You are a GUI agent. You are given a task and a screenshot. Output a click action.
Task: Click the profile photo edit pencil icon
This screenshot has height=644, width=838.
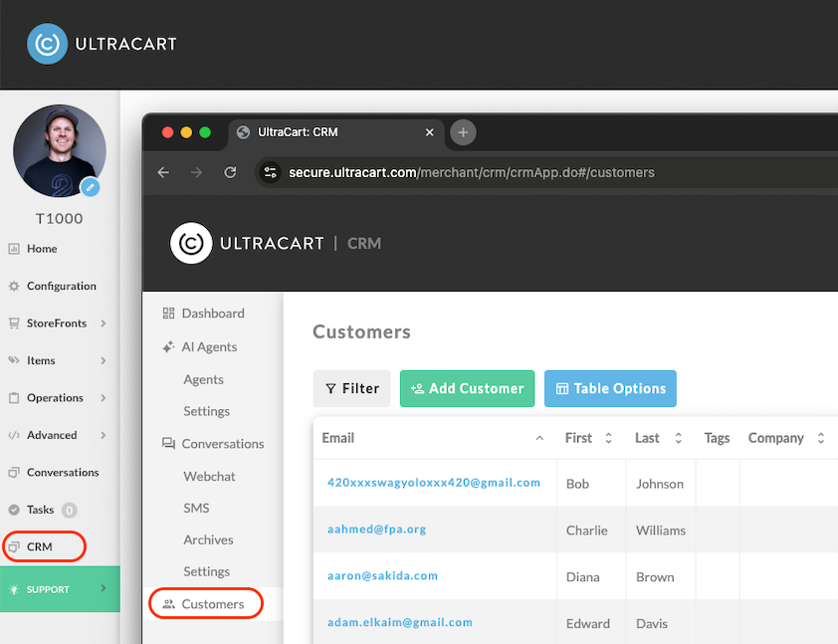pos(90,187)
